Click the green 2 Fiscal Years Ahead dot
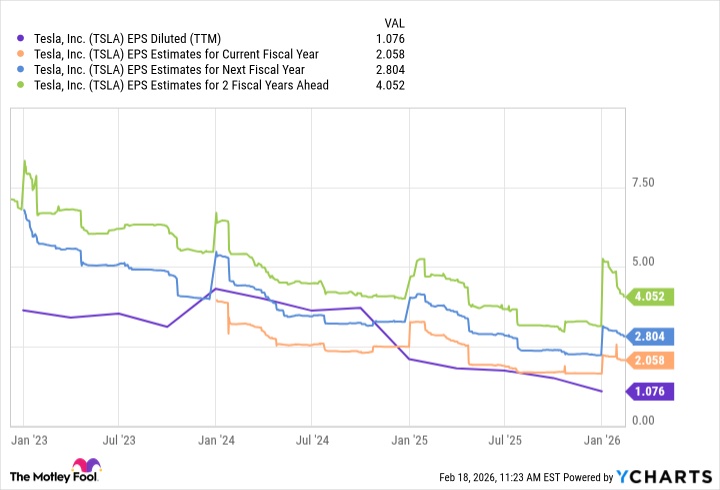The height and width of the screenshot is (490, 720). pos(22,85)
